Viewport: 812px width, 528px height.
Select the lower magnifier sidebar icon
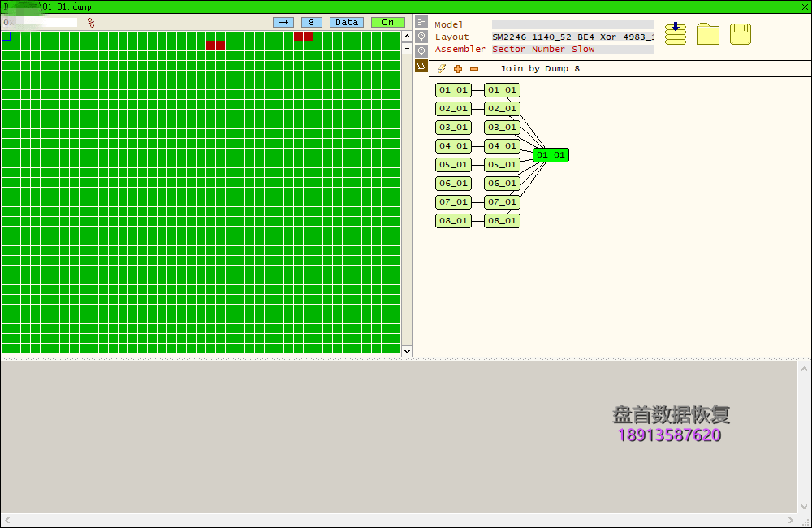point(421,51)
